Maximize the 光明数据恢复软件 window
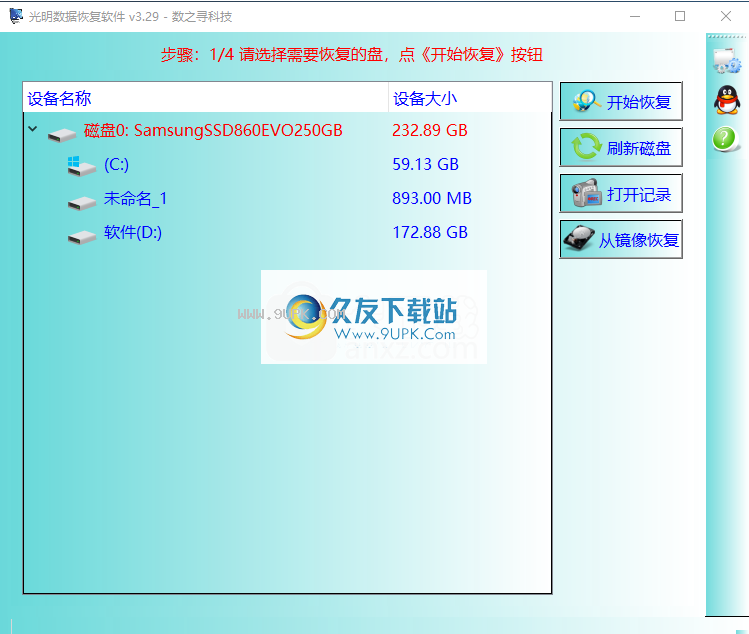The width and height of the screenshot is (749, 634). (x=680, y=16)
